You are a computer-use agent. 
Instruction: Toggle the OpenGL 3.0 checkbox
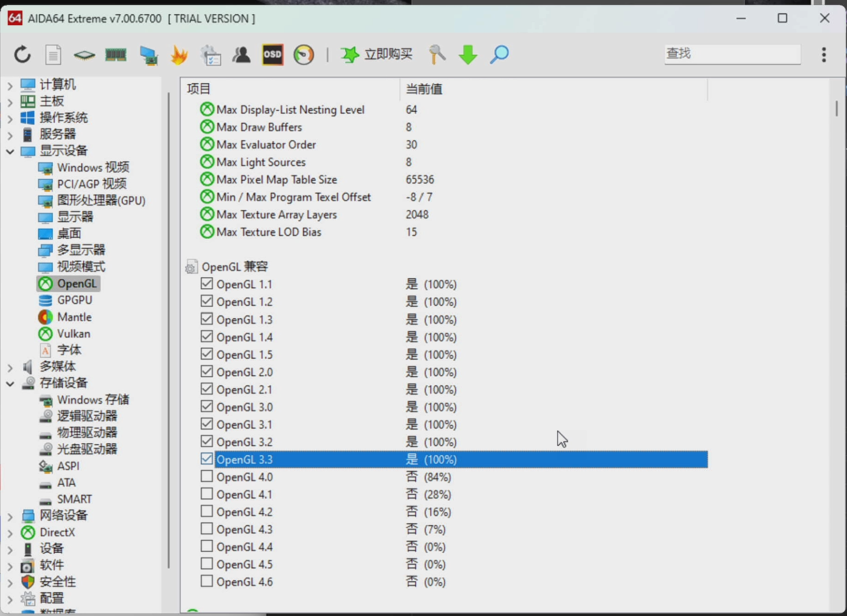click(x=206, y=407)
